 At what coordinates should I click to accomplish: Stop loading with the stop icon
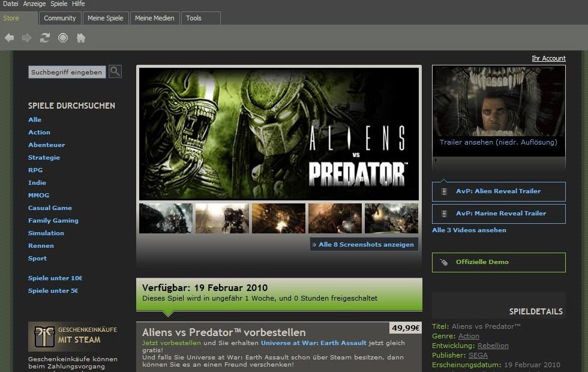(x=63, y=38)
